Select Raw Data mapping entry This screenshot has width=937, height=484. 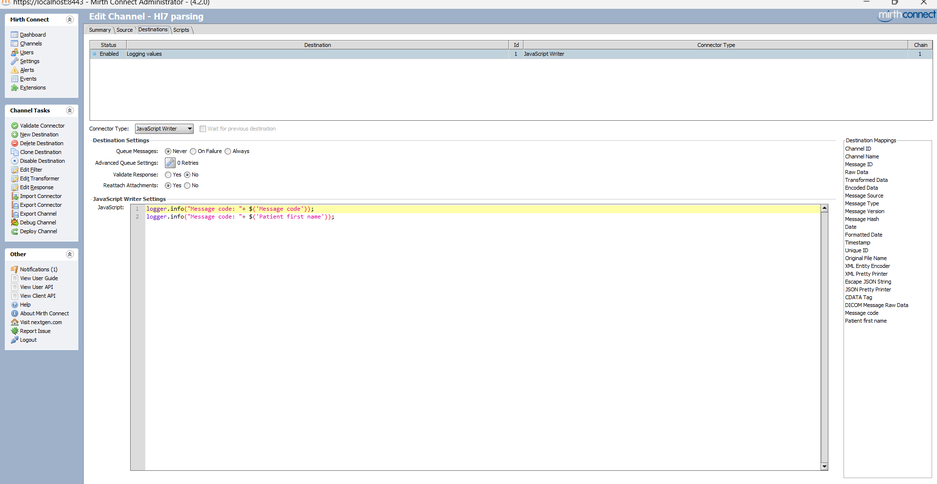pyautogui.click(x=856, y=172)
